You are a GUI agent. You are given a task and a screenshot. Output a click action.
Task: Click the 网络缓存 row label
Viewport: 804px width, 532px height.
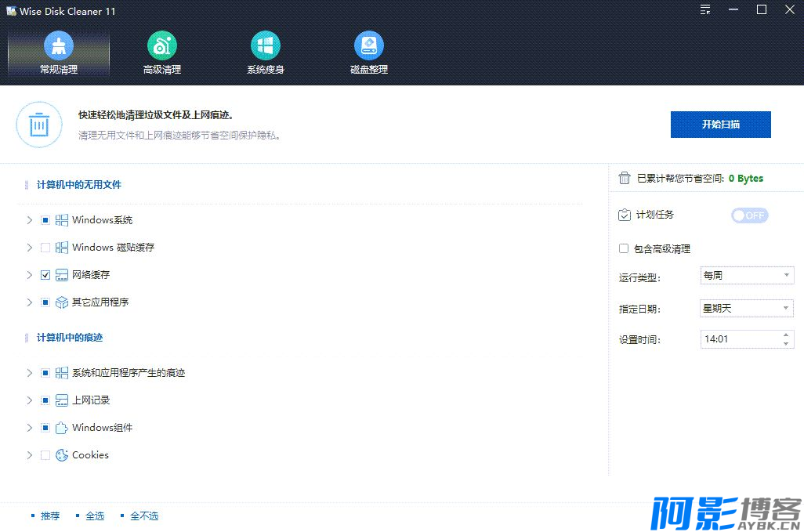pos(91,275)
